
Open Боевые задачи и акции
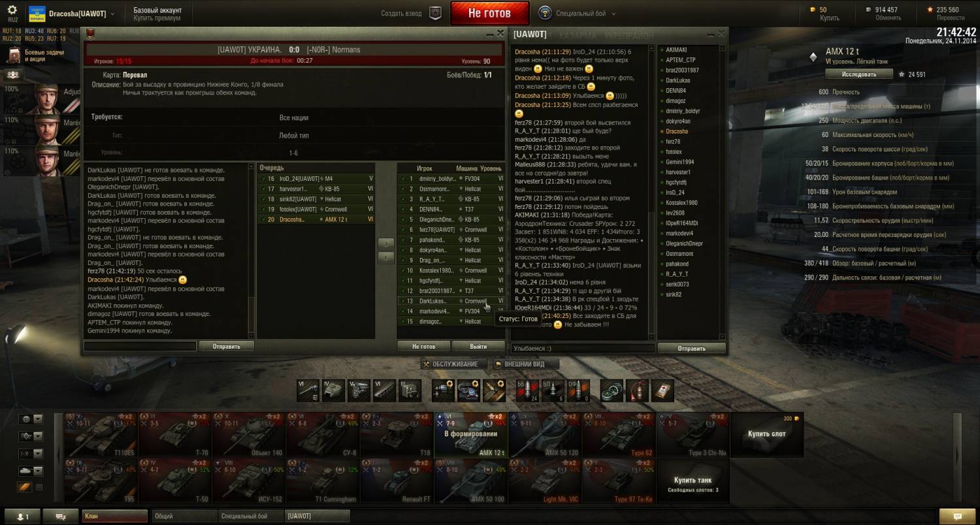(35, 56)
